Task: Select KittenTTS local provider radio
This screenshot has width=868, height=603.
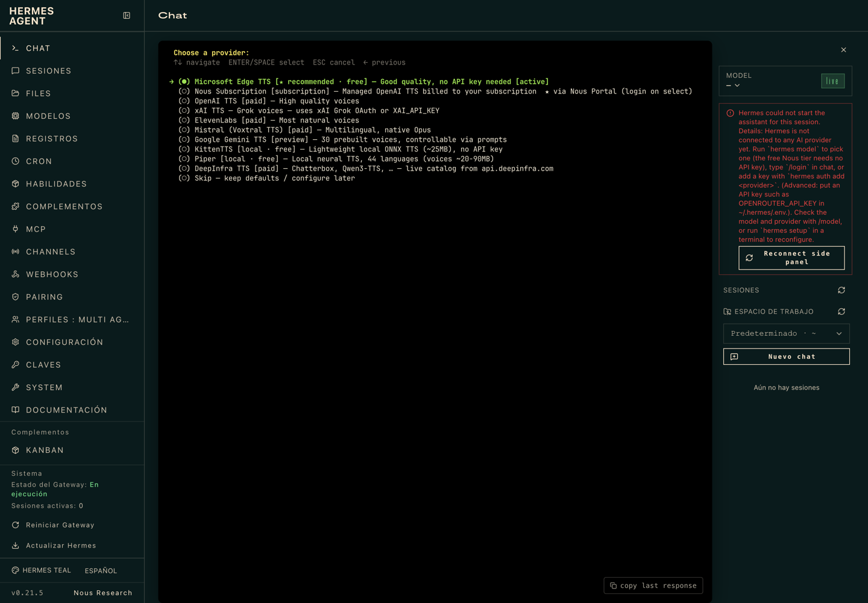Action: tap(184, 150)
